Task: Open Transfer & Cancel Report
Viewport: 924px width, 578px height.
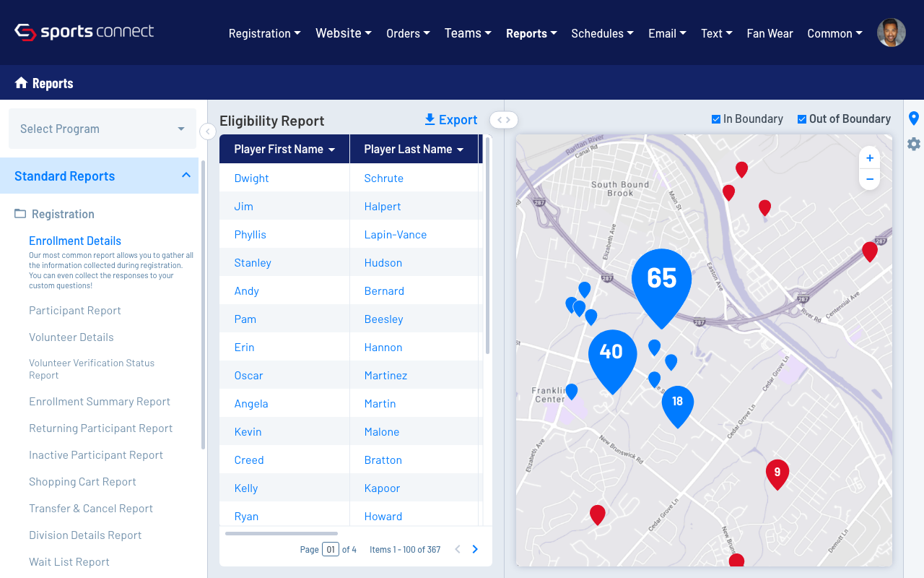Action: pyautogui.click(x=91, y=508)
